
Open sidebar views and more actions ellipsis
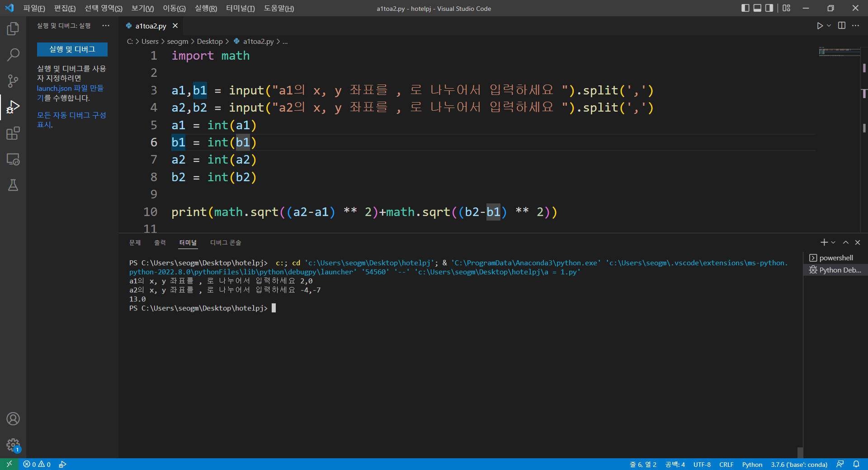click(x=106, y=26)
